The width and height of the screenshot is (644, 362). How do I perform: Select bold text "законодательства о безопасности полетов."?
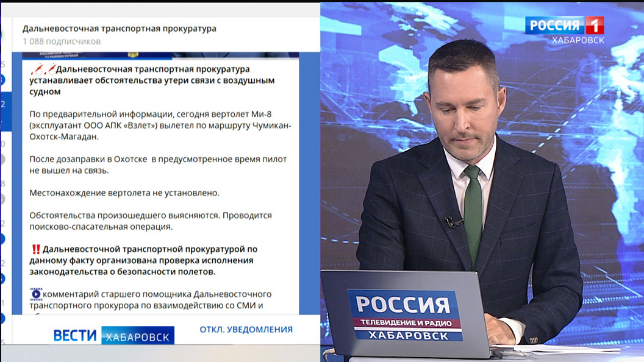[x=123, y=272]
